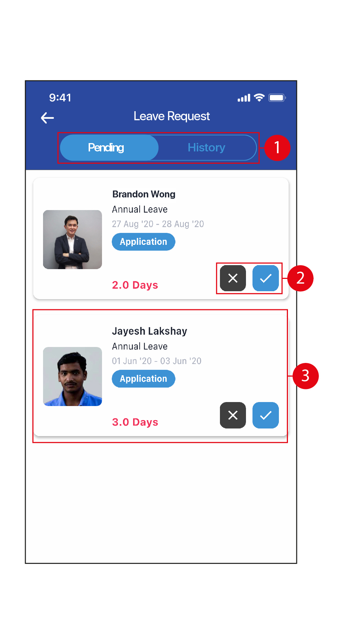Tap the battery status icon
344x644 pixels.
click(277, 98)
